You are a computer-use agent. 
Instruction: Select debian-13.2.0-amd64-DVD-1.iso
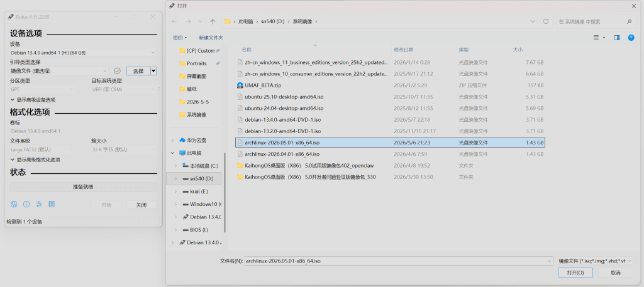390,131
